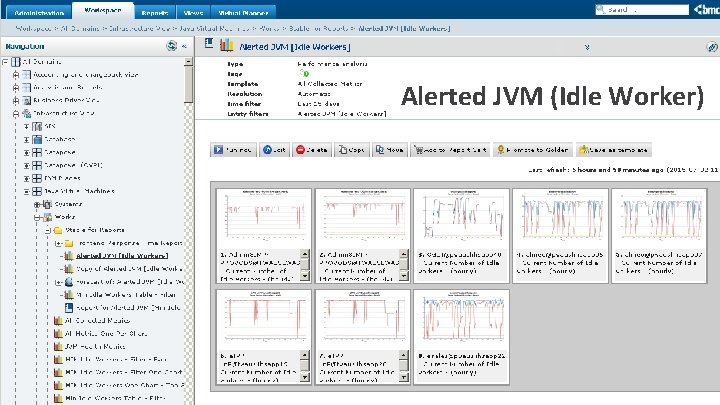
Task: Click the Copy button
Action: (352, 150)
